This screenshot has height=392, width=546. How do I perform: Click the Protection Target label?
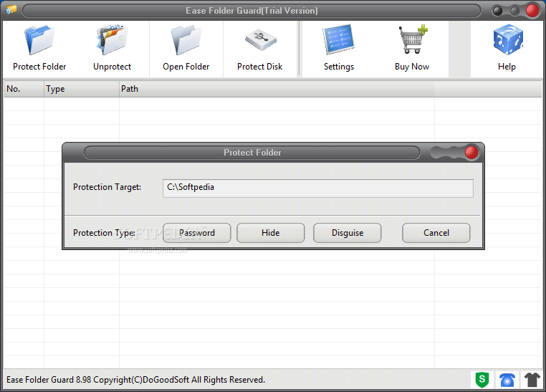click(107, 187)
